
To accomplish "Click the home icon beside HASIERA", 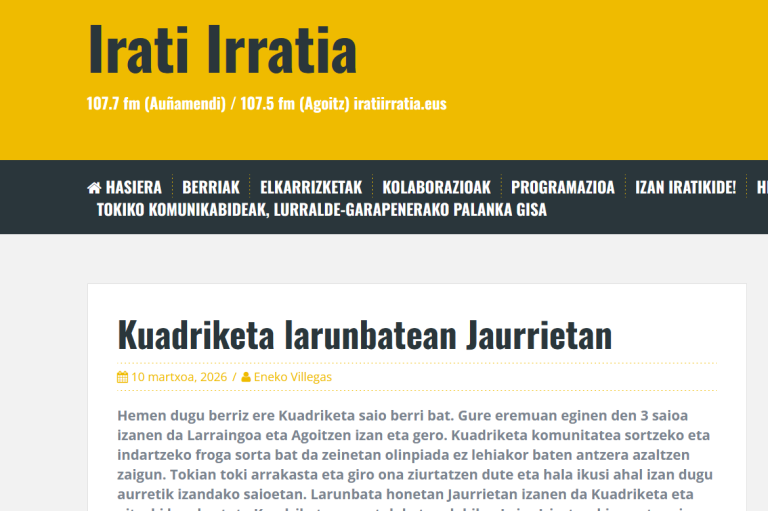I will tap(94, 187).
